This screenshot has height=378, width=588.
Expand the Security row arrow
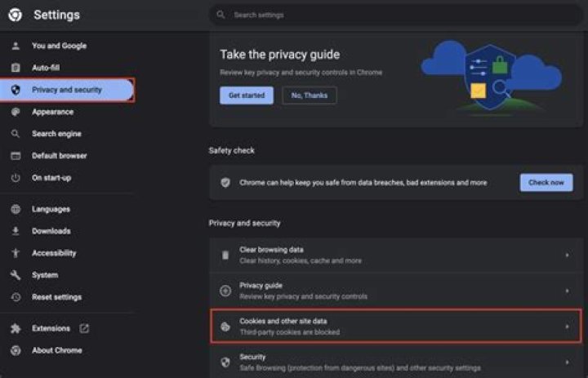[x=567, y=362]
